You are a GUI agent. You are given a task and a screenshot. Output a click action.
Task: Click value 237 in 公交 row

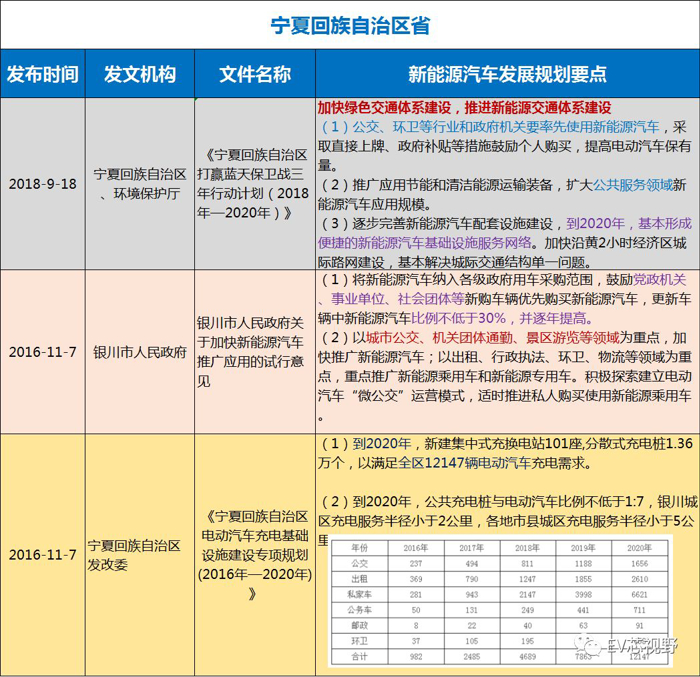pyautogui.click(x=416, y=564)
